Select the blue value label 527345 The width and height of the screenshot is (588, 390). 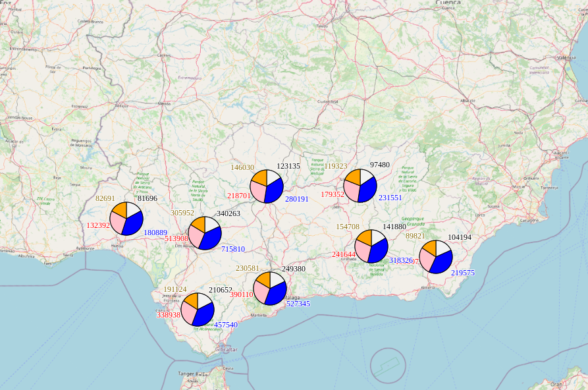[x=298, y=304]
